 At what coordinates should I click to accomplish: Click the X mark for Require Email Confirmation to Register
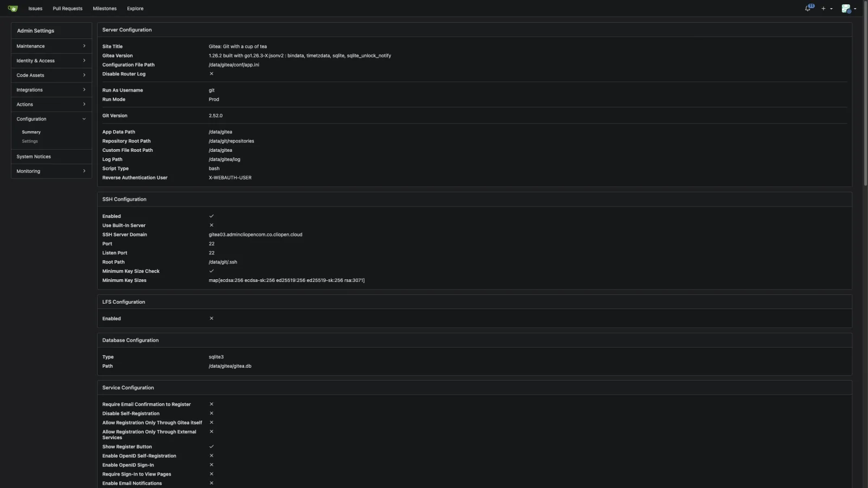212,404
